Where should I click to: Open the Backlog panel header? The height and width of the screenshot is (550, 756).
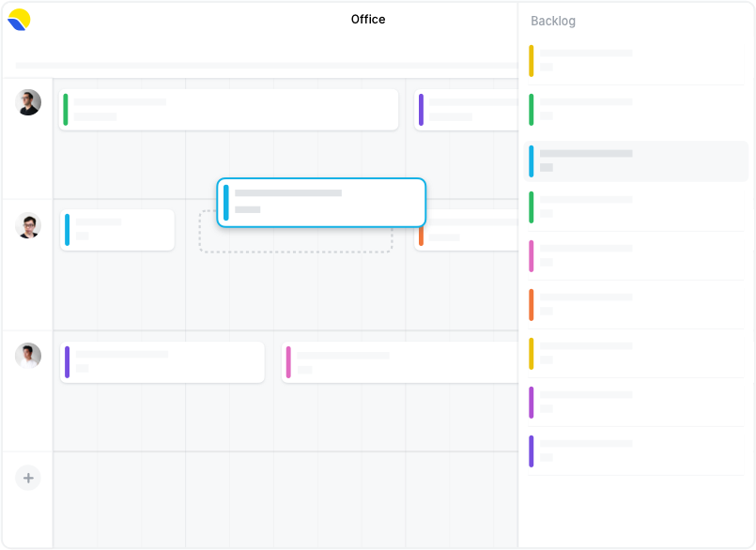click(553, 21)
